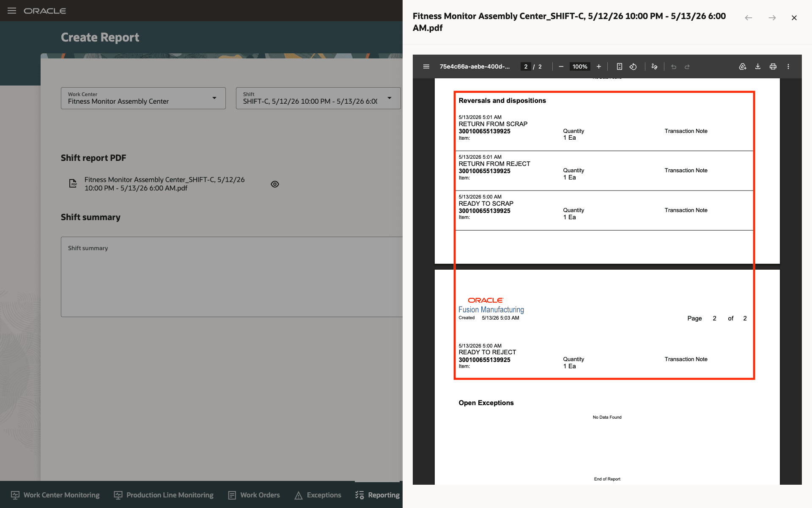Toggle the PDF viewer sidebar menu

point(426,66)
